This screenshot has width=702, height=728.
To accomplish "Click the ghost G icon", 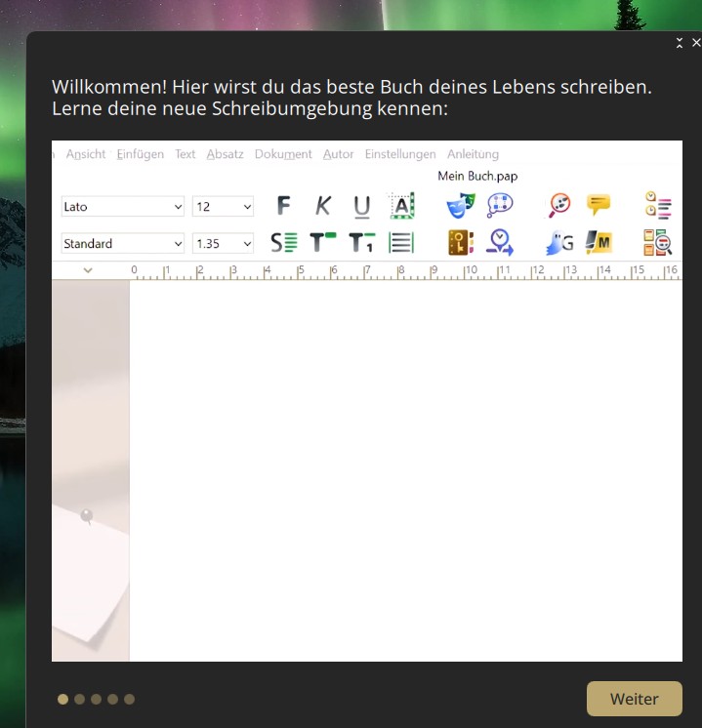I will coord(559,242).
